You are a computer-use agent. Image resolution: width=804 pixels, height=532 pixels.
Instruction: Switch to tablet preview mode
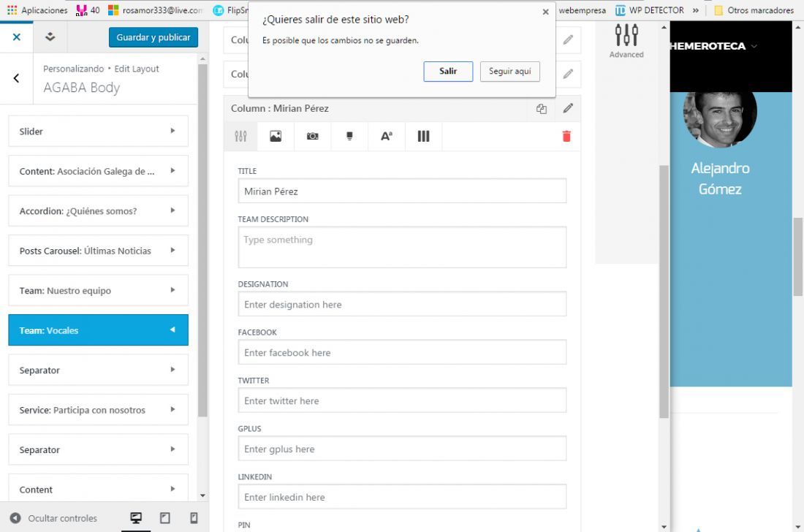(x=165, y=517)
